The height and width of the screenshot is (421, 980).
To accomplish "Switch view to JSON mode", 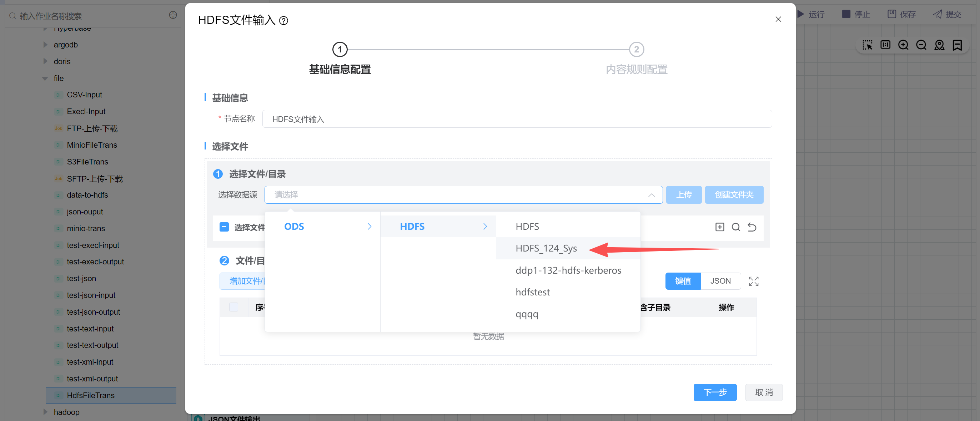I will (x=720, y=281).
